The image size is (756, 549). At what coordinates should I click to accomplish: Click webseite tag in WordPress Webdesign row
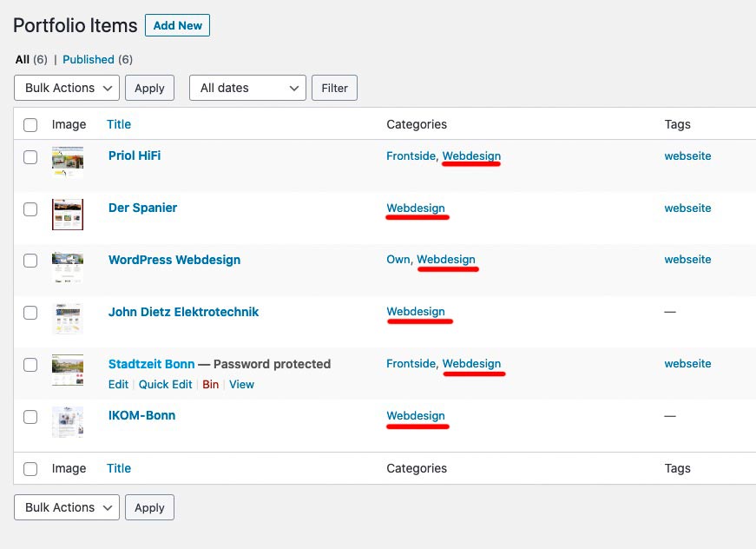687,259
